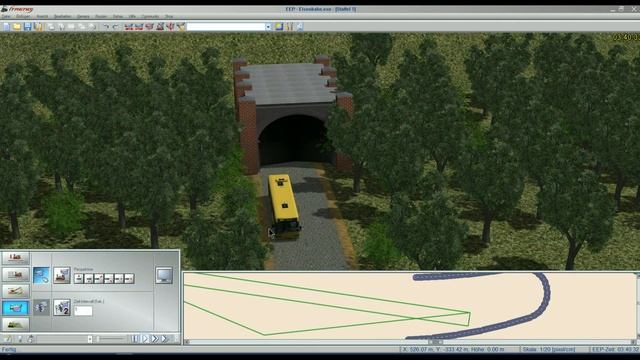Click the third red editor toolbar icon

tap(149, 27)
